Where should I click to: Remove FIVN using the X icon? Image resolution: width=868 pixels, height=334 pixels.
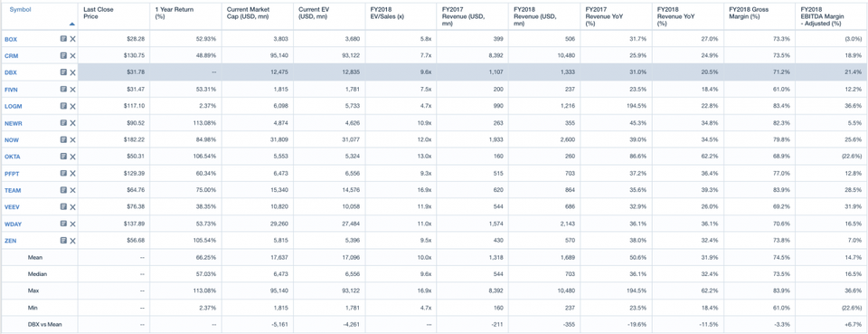[73, 90]
